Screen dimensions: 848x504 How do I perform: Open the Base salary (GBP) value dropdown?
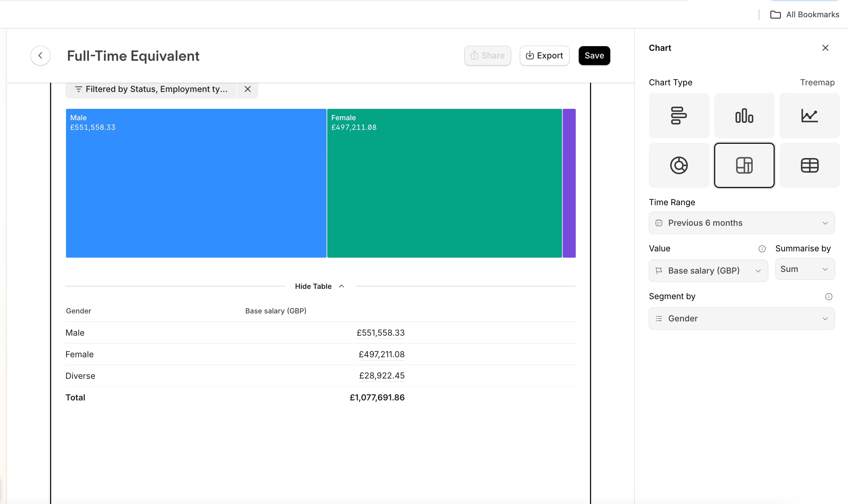708,271
